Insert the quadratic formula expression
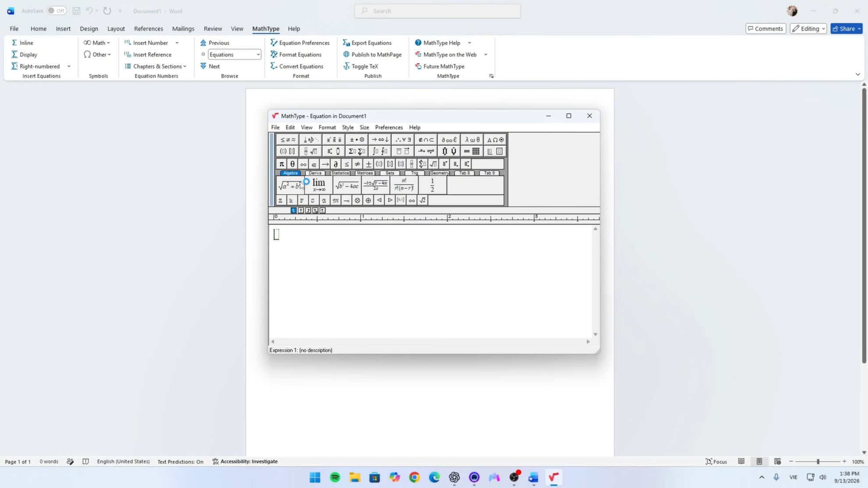 coord(376,185)
